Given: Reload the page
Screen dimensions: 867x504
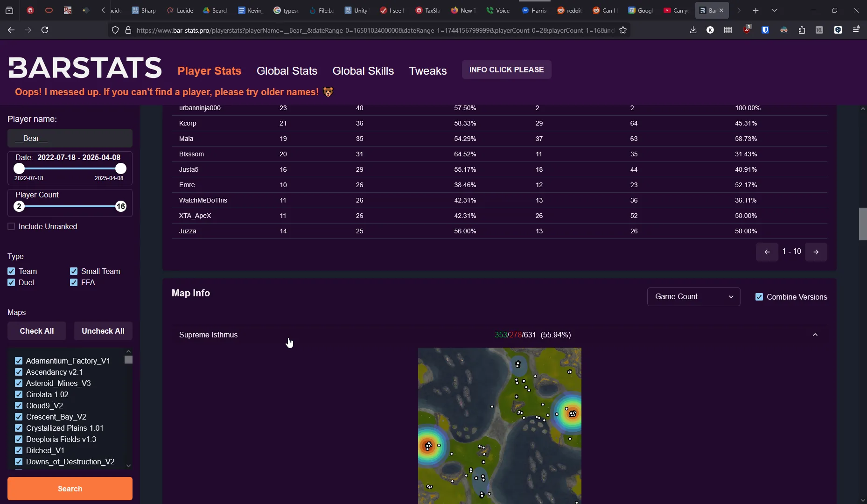Looking at the screenshot, I should [x=44, y=30].
